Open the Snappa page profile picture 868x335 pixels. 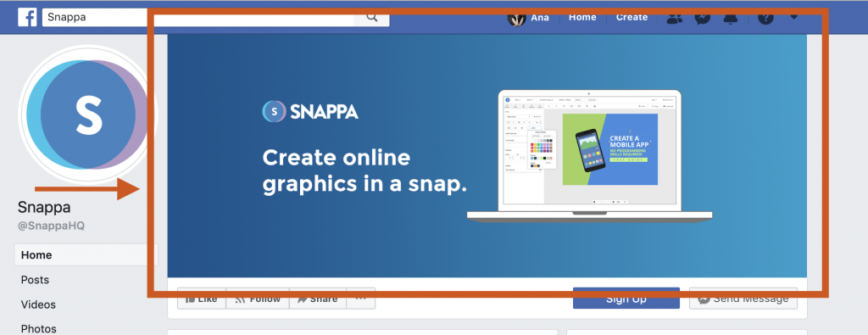coord(88,114)
